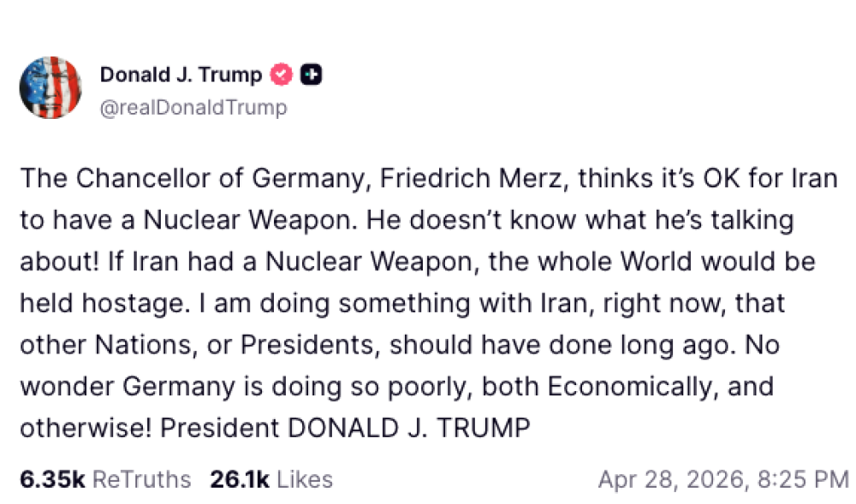856x504 pixels.
Task: Click the @realDonaldTrump handle
Action: point(193,108)
